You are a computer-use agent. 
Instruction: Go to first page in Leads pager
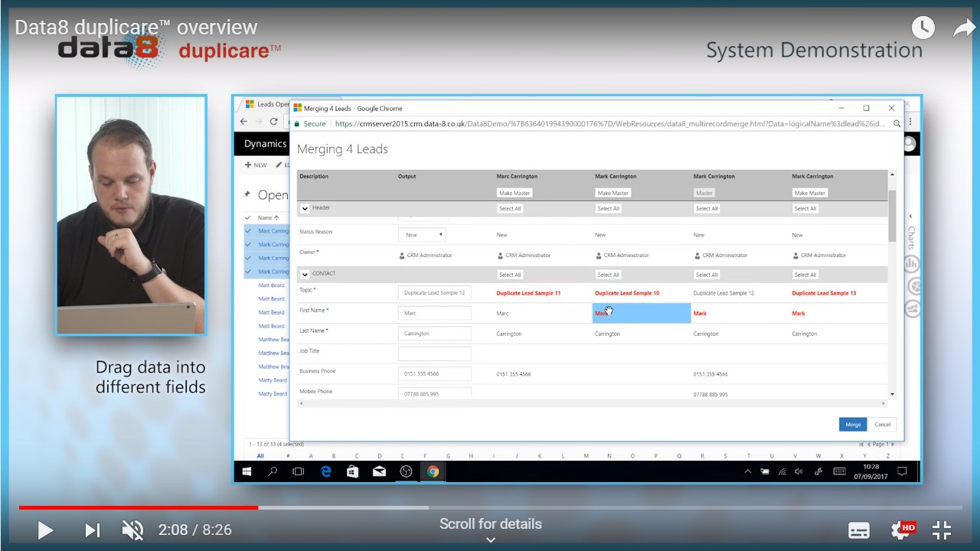861,444
